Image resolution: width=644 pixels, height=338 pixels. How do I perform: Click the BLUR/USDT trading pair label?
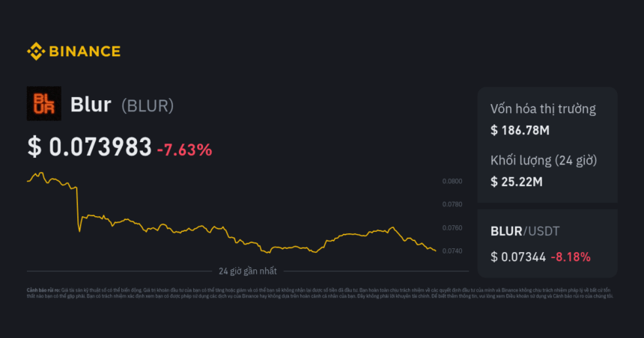525,231
